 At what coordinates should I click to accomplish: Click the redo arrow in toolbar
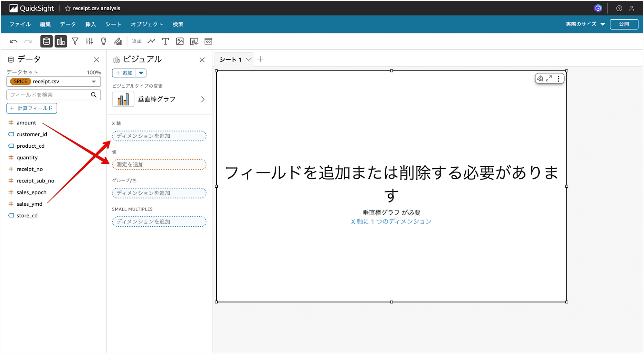[28, 41]
